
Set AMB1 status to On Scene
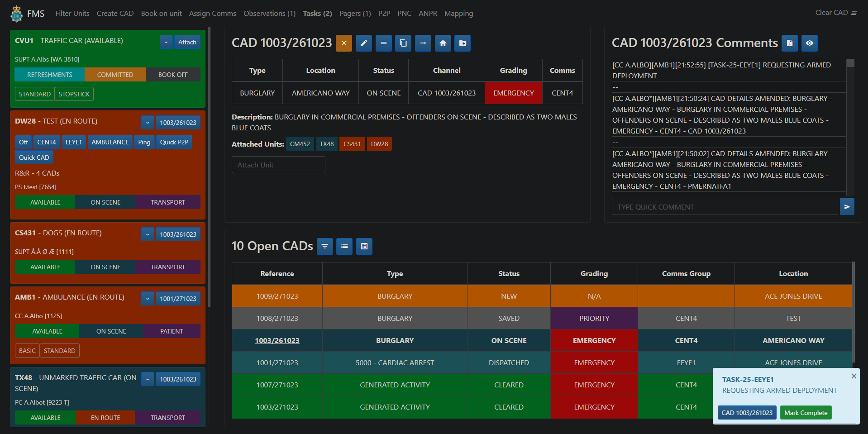111,331
